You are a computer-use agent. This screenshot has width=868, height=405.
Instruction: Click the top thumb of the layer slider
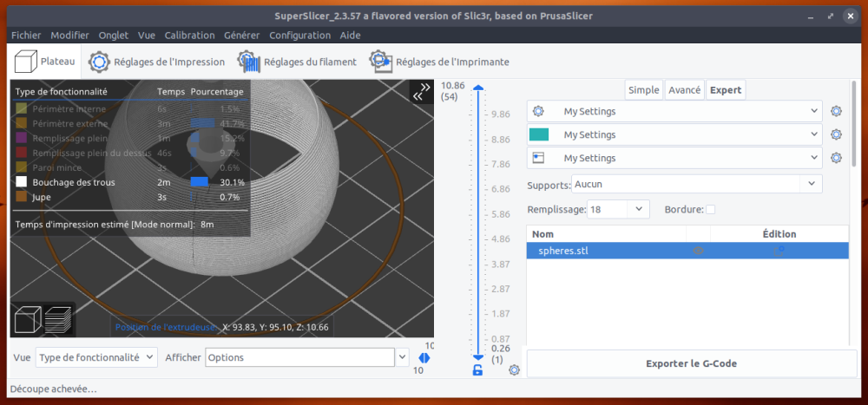point(479,88)
